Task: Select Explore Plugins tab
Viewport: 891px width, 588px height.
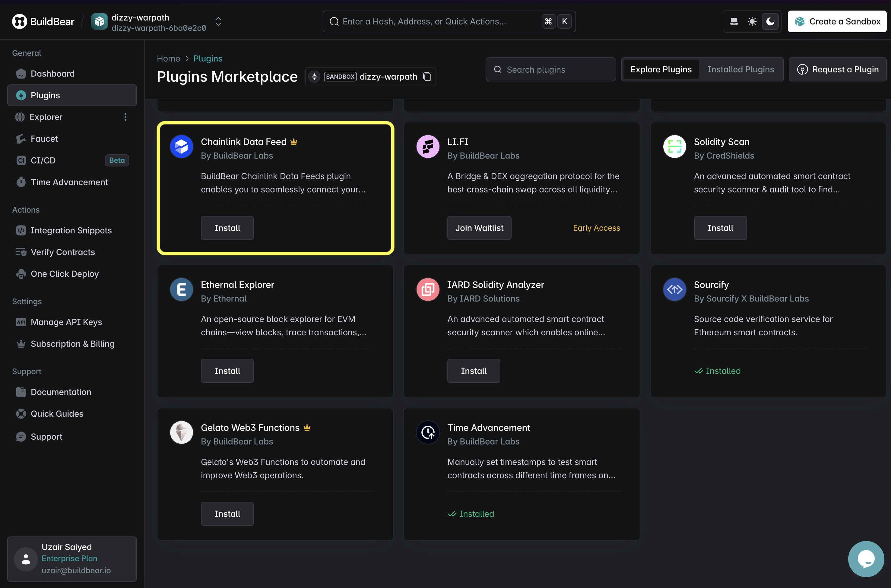Action: click(661, 69)
